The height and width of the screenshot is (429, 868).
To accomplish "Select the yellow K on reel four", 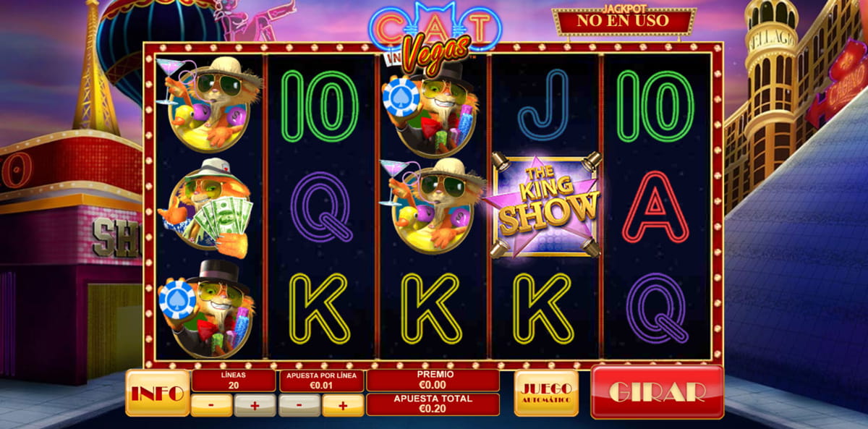I will pos(543,308).
